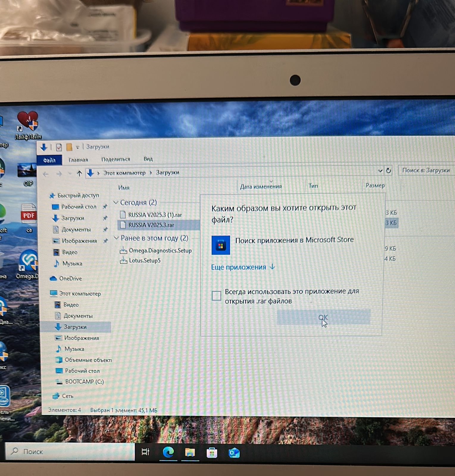Open Microsoft Store from the taskbar
This screenshot has height=476, width=455.
212,453
